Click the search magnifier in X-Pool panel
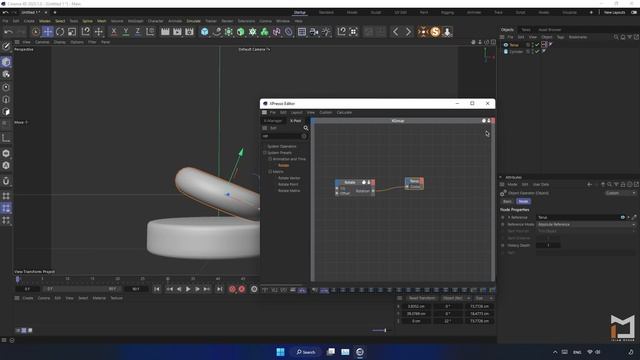This screenshot has width=640, height=360. (x=306, y=128)
